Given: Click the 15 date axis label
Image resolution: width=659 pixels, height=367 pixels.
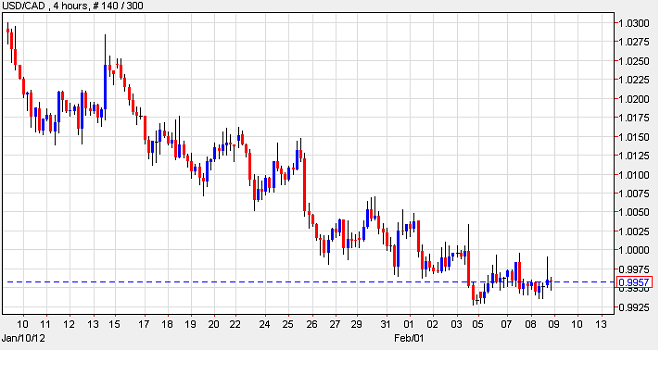Looking at the screenshot, I should 114,325.
